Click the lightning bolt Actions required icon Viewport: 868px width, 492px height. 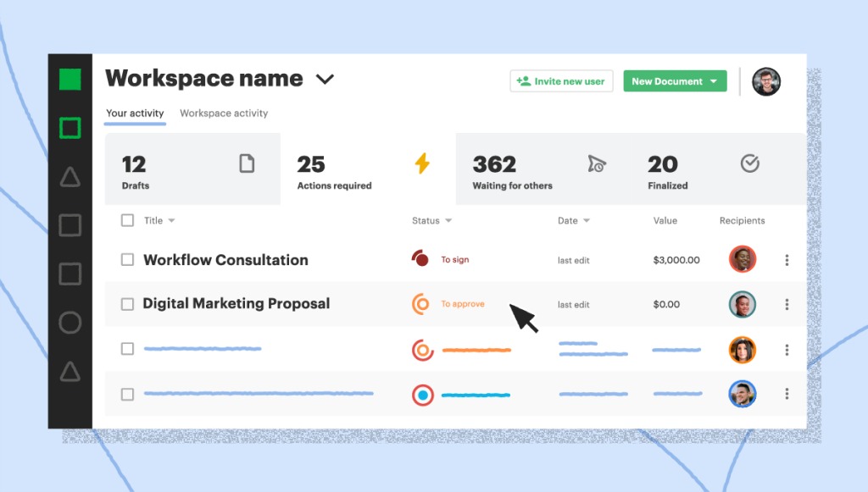tap(421, 163)
